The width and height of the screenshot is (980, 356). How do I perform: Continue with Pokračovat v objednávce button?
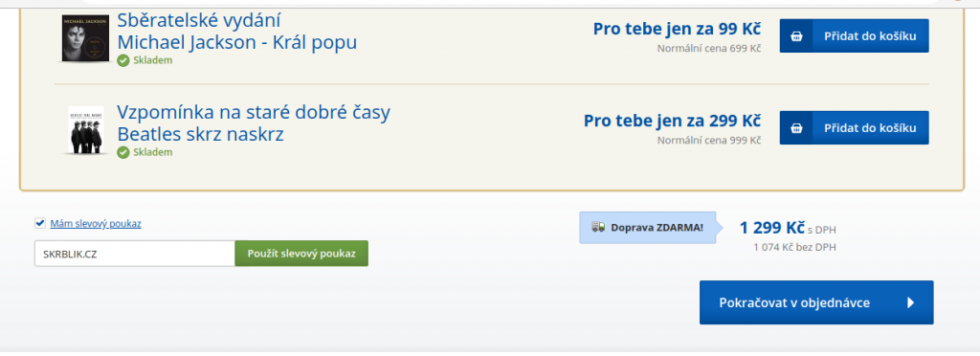[816, 303]
